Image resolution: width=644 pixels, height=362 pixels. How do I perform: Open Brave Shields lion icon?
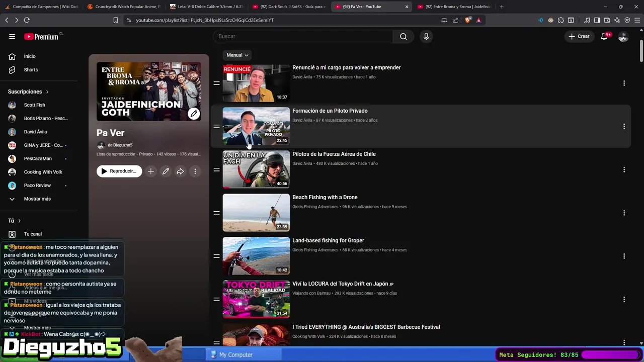point(468,20)
